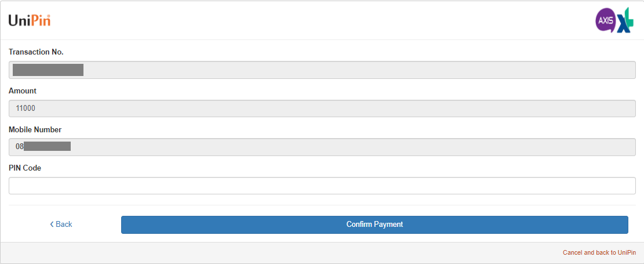This screenshot has width=644, height=264.
Task: Select the Amount field showing 11000
Action: [x=322, y=109]
